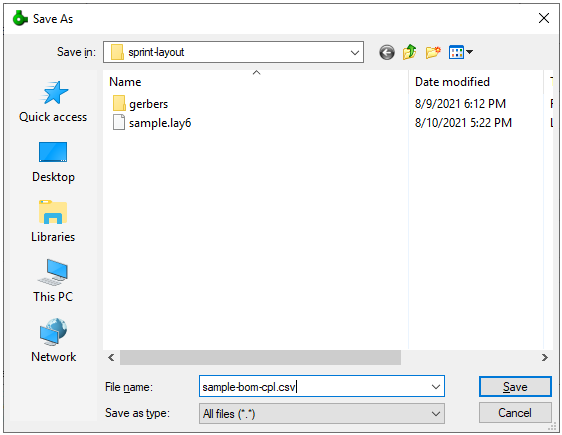Select the gerbers folder

point(140,104)
